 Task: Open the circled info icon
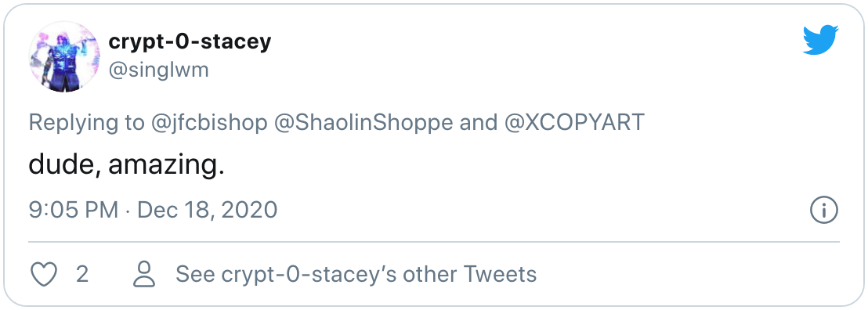(x=824, y=211)
